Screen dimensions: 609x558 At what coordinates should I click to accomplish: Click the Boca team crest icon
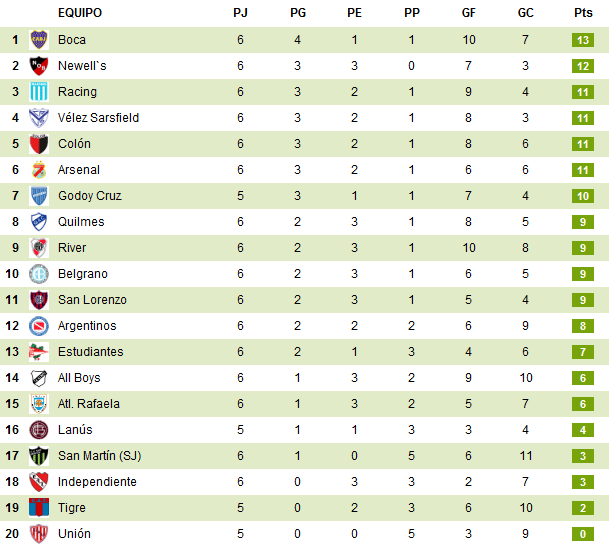click(39, 40)
